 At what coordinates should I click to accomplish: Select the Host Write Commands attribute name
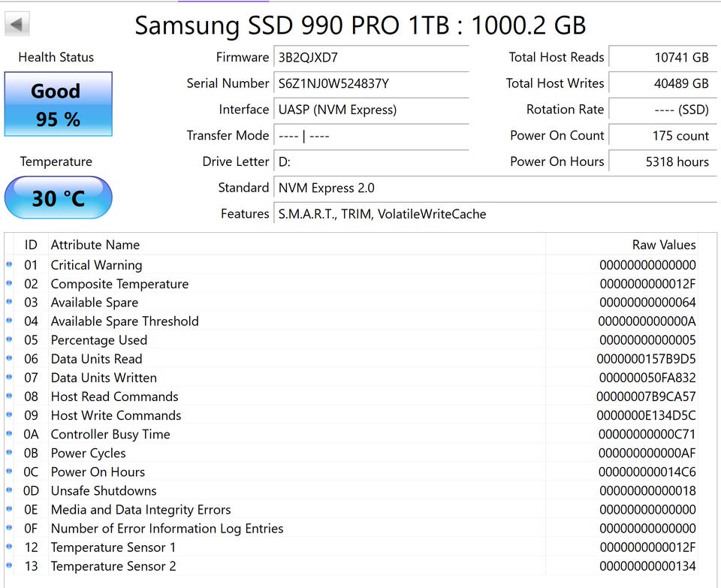(116, 415)
